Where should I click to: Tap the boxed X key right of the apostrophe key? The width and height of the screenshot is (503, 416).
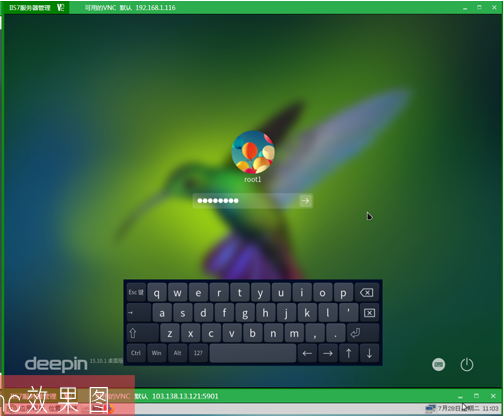point(369,313)
